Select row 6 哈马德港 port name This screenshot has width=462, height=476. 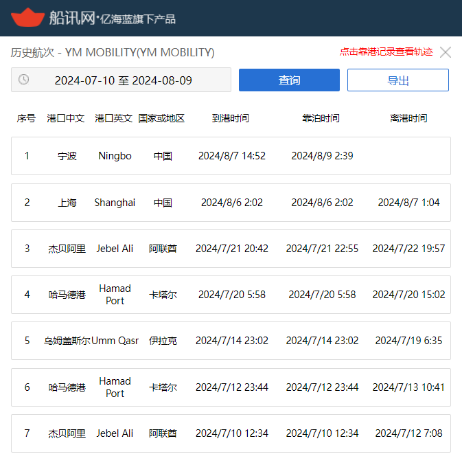pos(67,387)
